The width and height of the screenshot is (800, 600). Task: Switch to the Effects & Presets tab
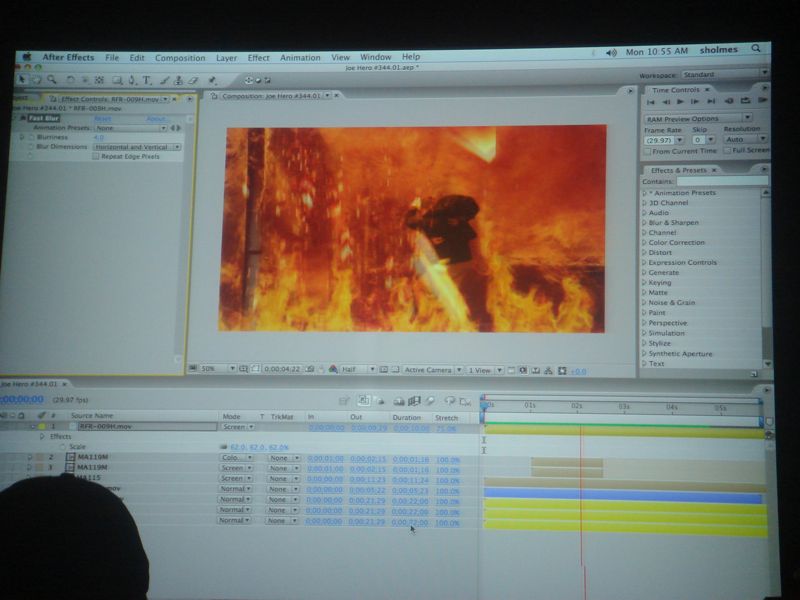[x=678, y=170]
